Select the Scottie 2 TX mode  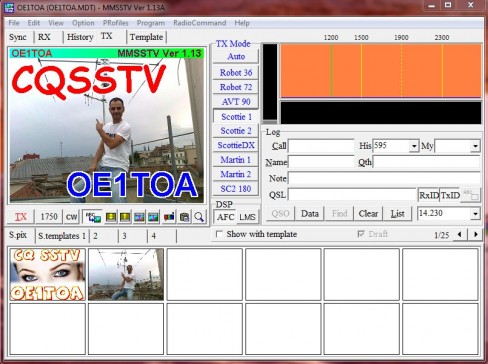pyautogui.click(x=236, y=131)
